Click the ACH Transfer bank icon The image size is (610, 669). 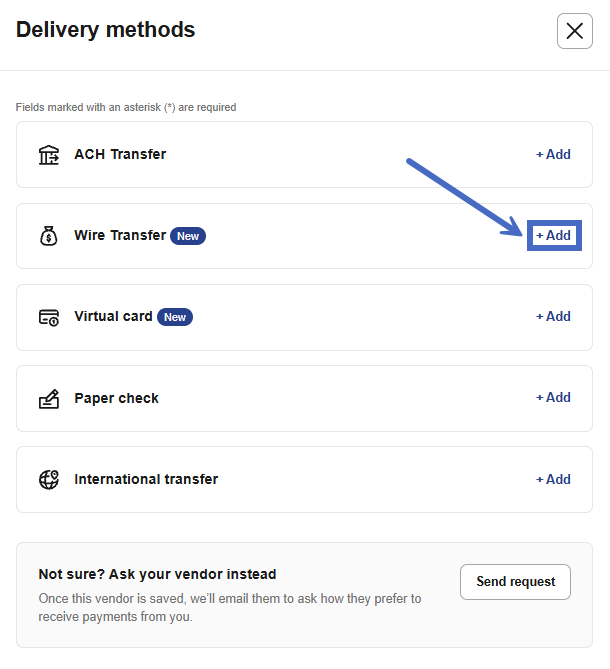tap(48, 155)
